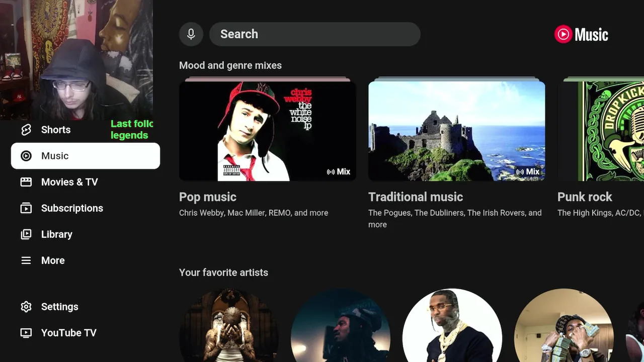Click the Music icon in sidebar
The image size is (644, 362).
click(26, 156)
